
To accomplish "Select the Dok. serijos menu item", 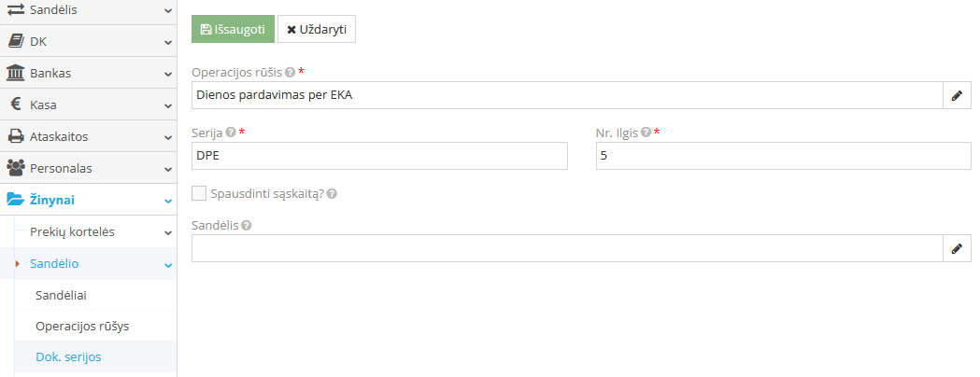I will pos(68,356).
